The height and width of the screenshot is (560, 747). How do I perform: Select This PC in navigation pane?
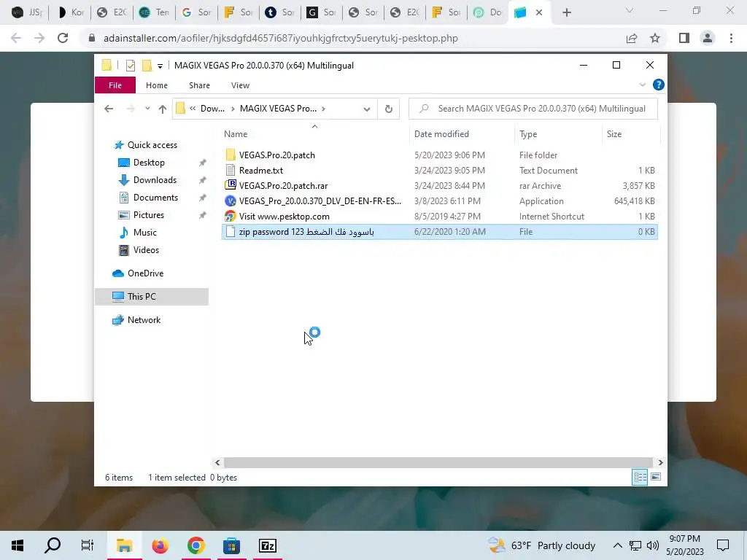(152, 297)
